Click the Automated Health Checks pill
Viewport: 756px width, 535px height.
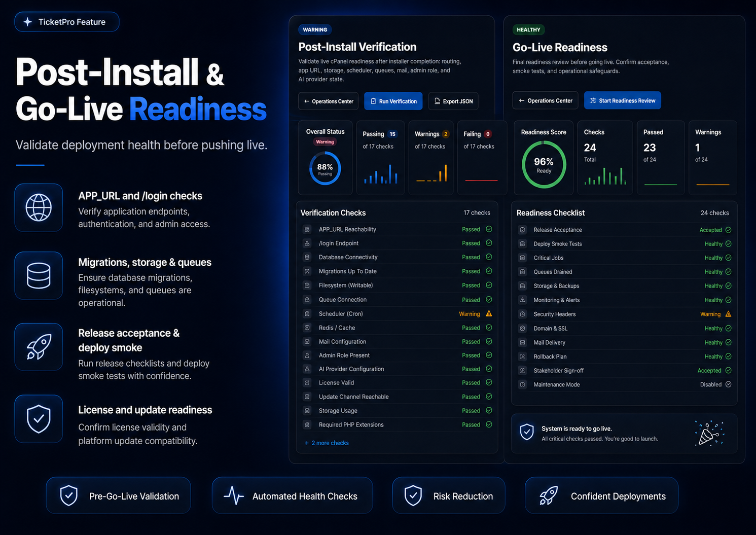click(293, 495)
